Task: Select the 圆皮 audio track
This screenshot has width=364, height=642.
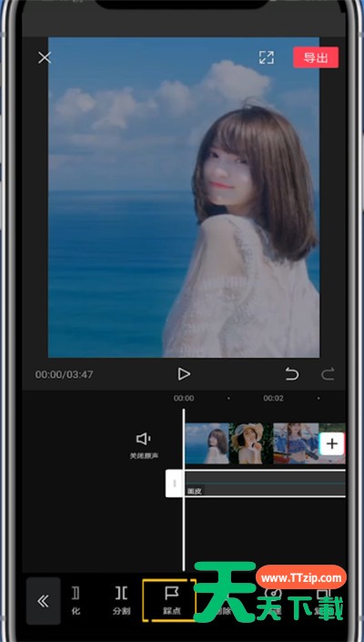Action: click(x=265, y=484)
